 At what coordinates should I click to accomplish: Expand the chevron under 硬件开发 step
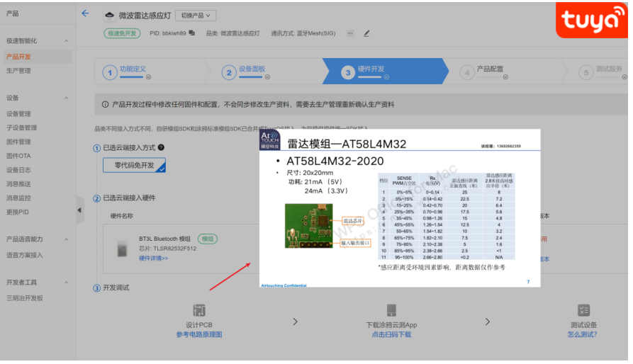pos(386,77)
